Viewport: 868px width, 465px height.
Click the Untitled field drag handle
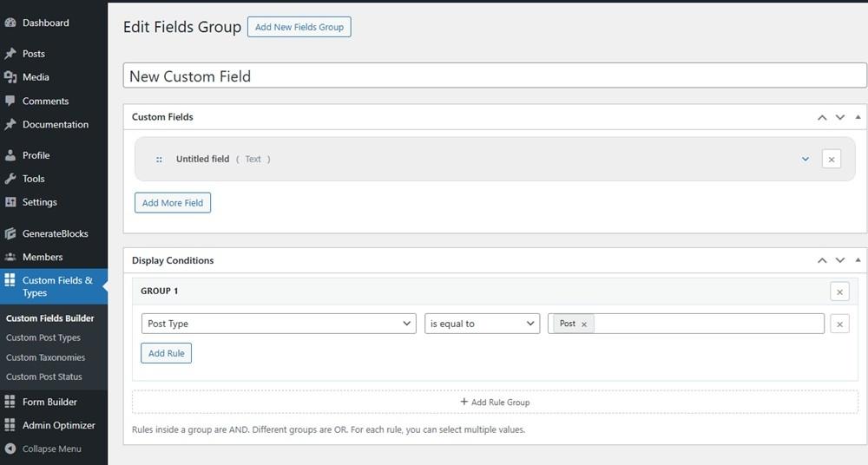point(159,160)
